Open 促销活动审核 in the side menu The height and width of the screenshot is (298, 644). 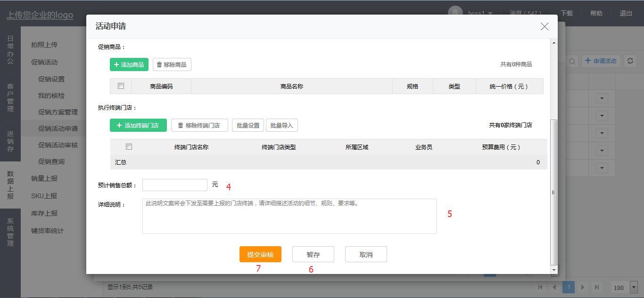pos(58,145)
